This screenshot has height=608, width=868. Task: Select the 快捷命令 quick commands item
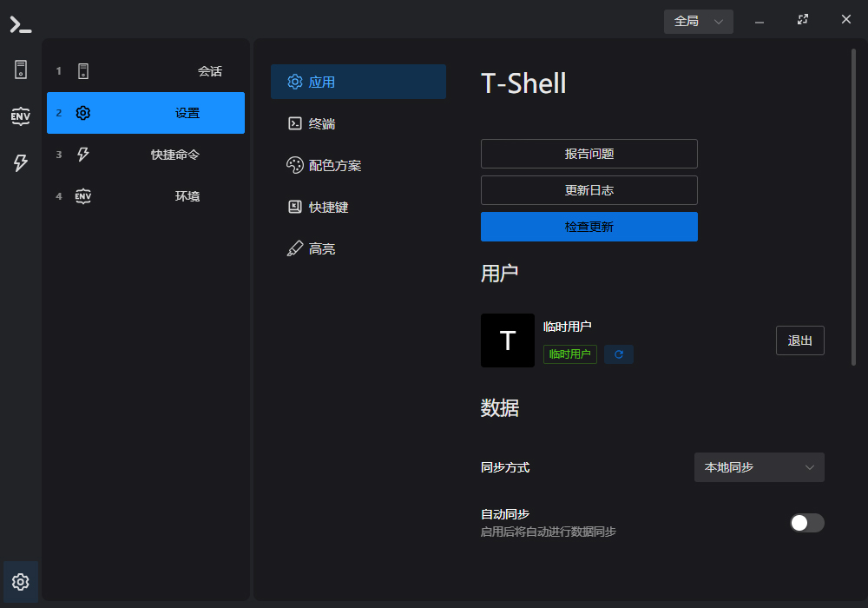pyautogui.click(x=146, y=155)
